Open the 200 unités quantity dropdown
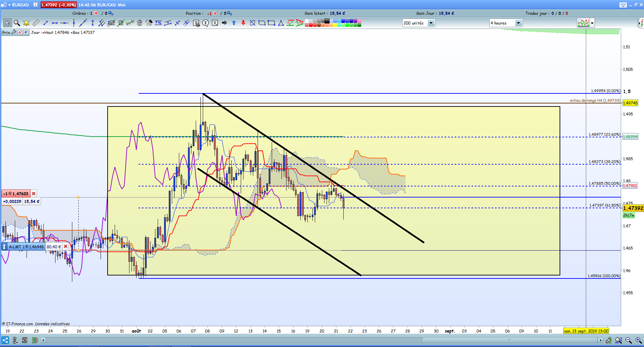Viewport: 644px width, 347px height. pyautogui.click(x=431, y=23)
